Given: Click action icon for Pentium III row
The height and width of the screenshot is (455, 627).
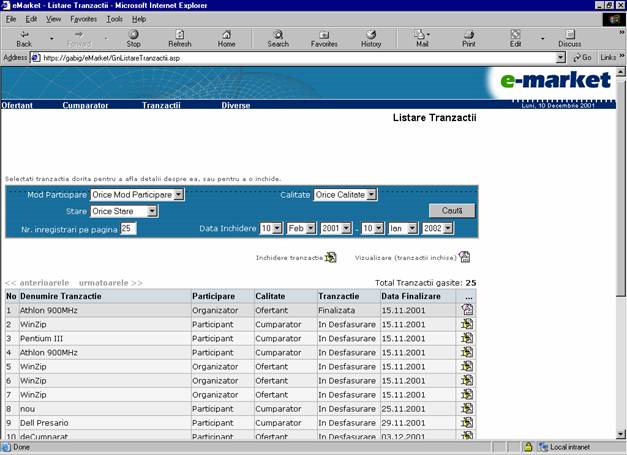Looking at the screenshot, I should pyautogui.click(x=466, y=339).
